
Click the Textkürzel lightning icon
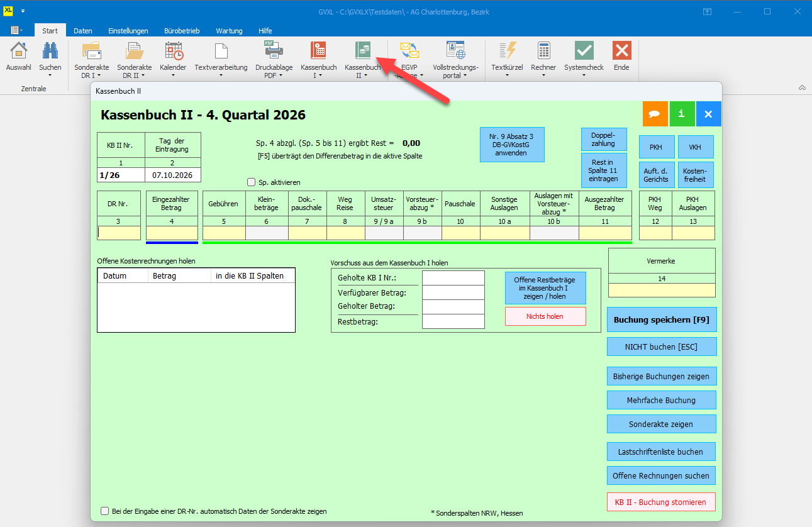point(507,51)
